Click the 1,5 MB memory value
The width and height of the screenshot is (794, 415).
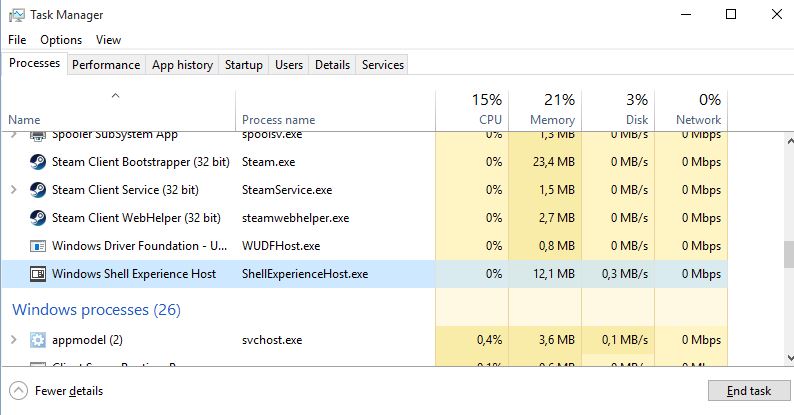point(557,190)
